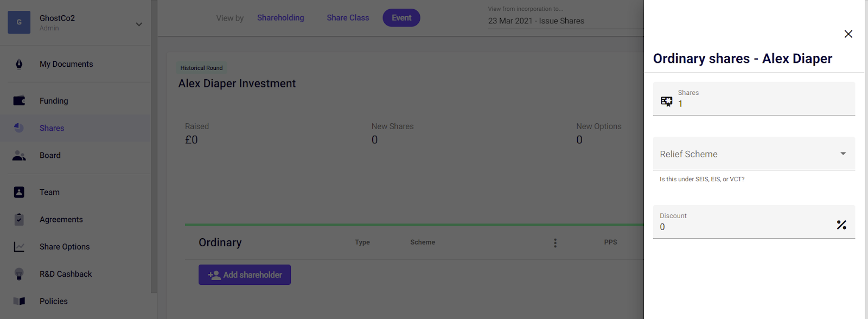Open the event date selector dropdown
The width and height of the screenshot is (868, 319).
pos(564,21)
